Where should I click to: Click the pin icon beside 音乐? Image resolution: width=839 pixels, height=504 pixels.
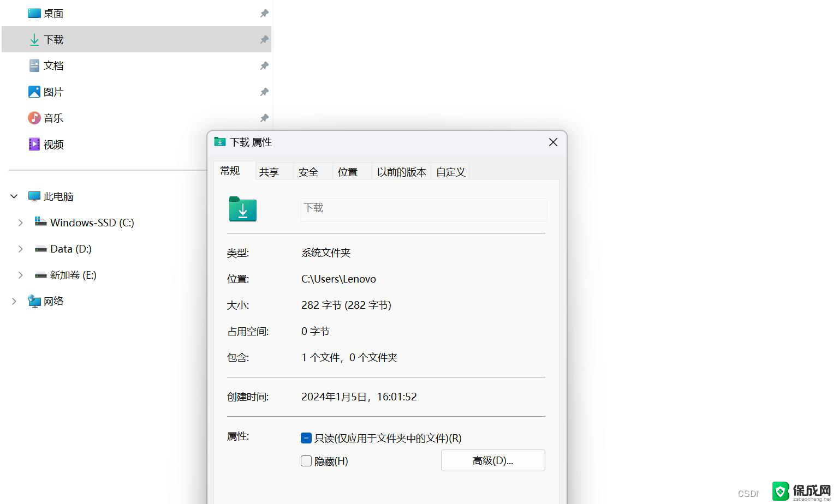click(x=264, y=118)
